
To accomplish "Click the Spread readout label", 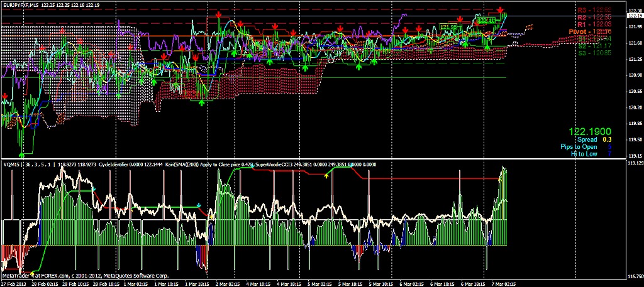I will click(x=586, y=139).
